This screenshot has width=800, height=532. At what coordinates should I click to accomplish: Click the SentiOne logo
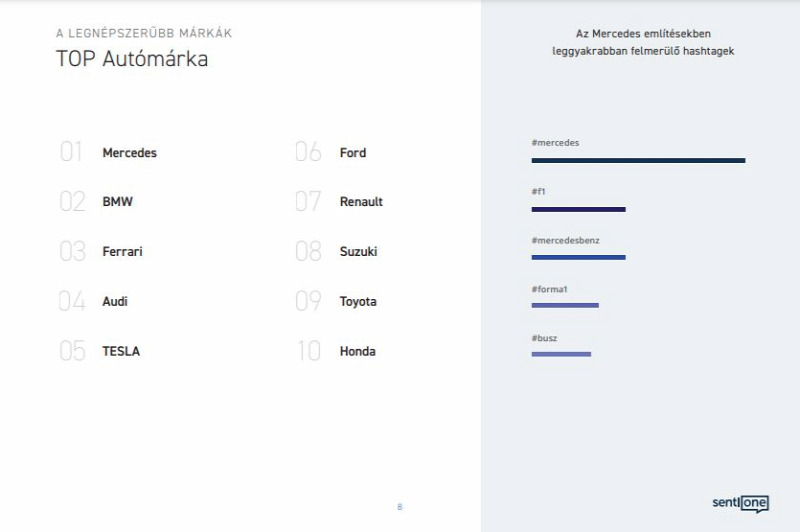[x=740, y=503]
